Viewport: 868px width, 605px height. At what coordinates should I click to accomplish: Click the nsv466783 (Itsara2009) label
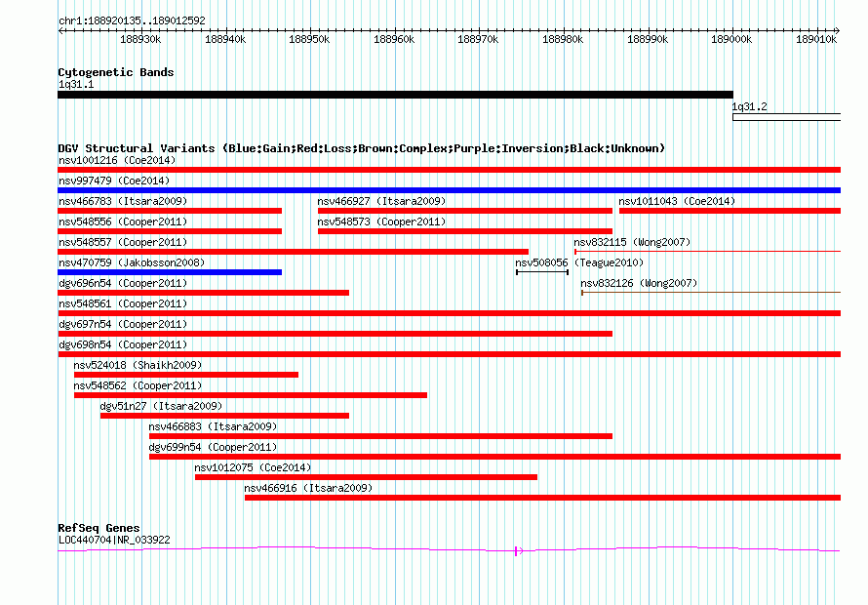pyautogui.click(x=123, y=201)
